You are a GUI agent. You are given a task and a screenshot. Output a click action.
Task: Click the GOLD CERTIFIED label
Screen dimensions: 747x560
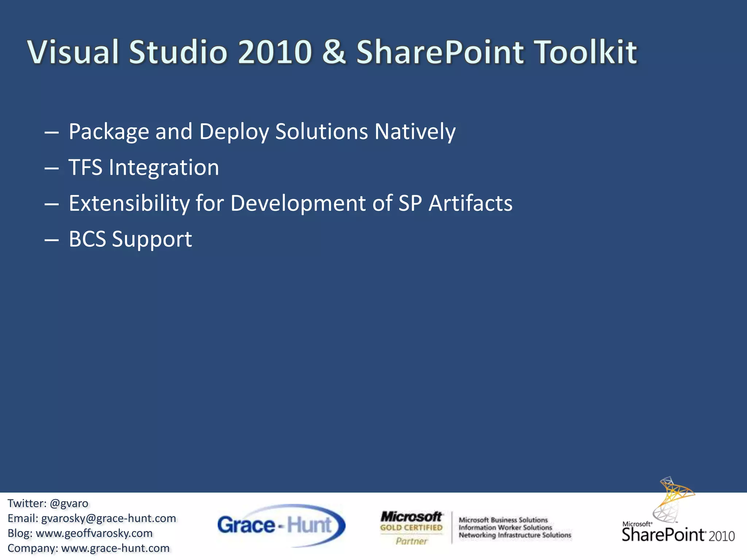[411, 528]
